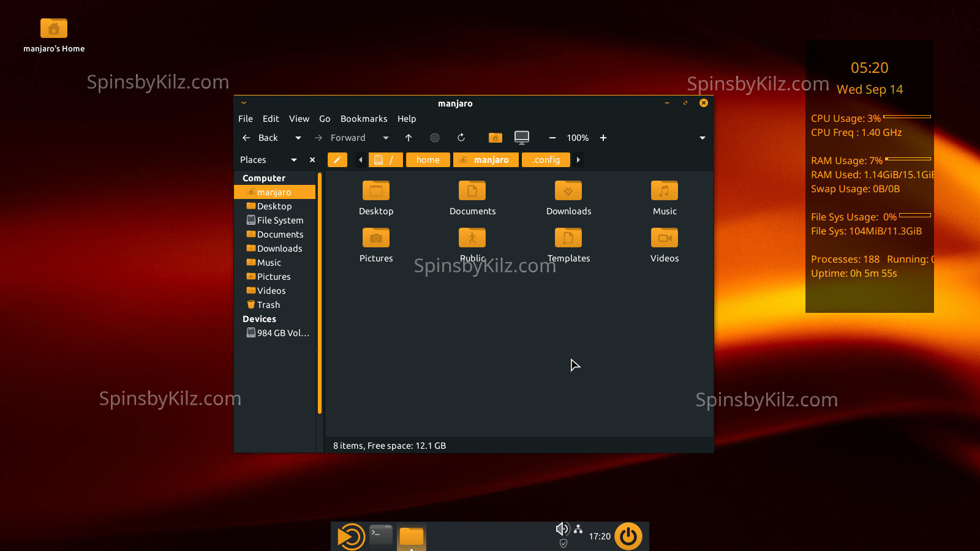The width and height of the screenshot is (980, 551).
Task: Open the Back history dropdown arrow
Action: pyautogui.click(x=298, y=138)
